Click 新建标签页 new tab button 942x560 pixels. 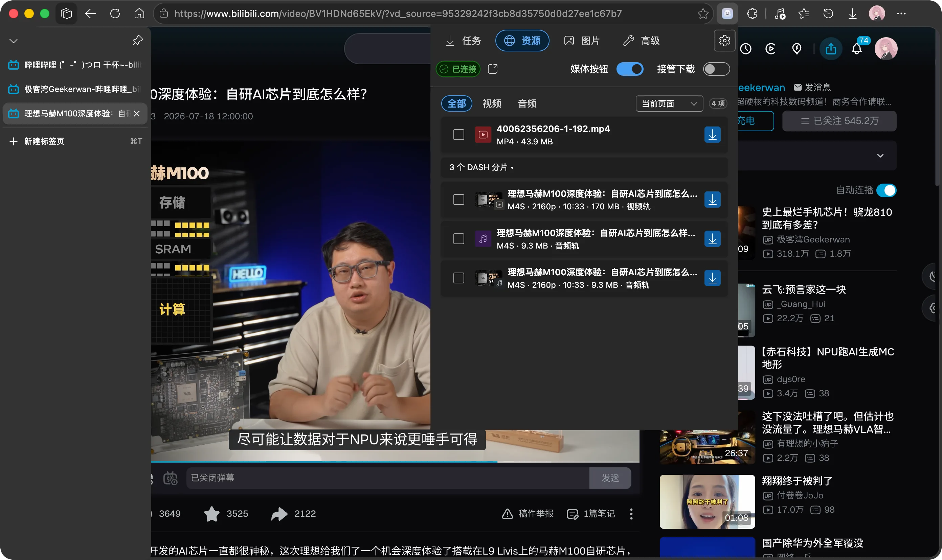pyautogui.click(x=75, y=141)
